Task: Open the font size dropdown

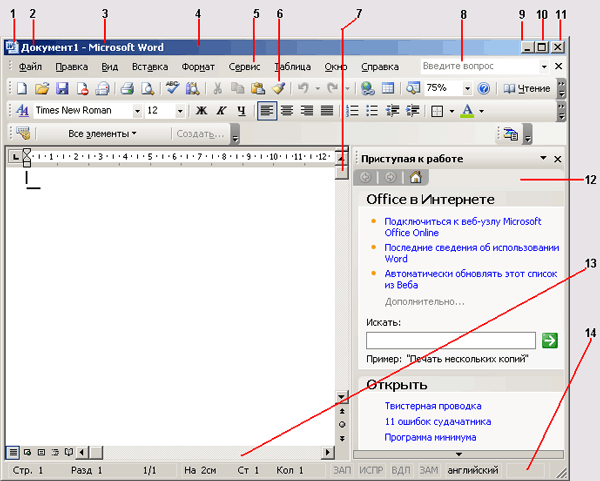Action: click(x=180, y=111)
